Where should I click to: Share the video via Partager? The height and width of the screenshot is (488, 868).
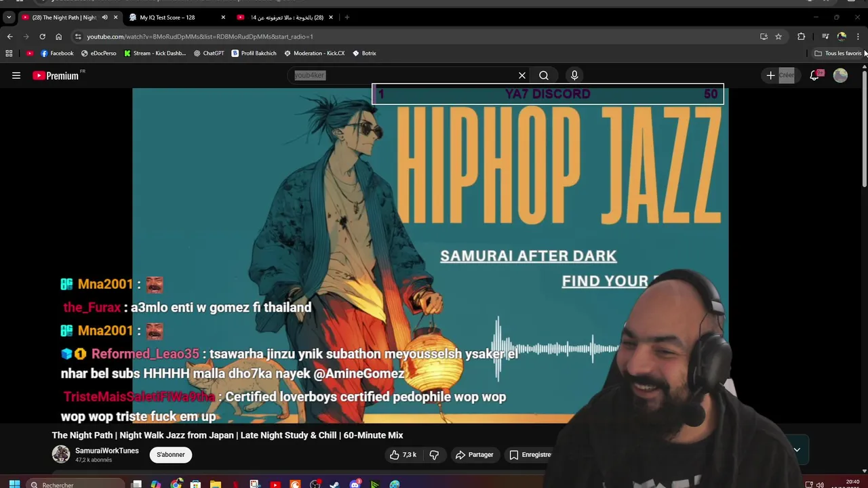(475, 455)
